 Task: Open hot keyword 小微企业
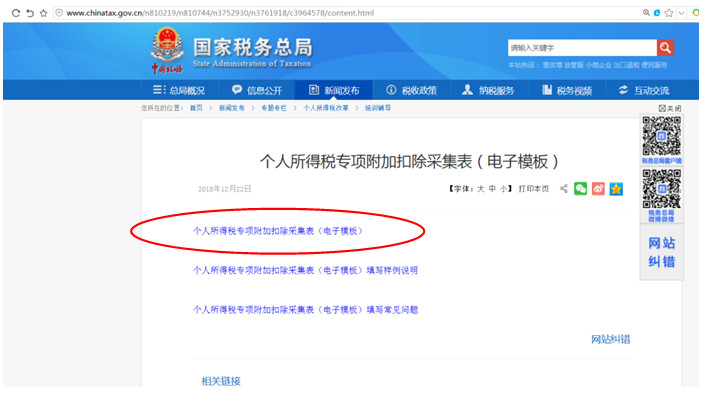coord(598,65)
